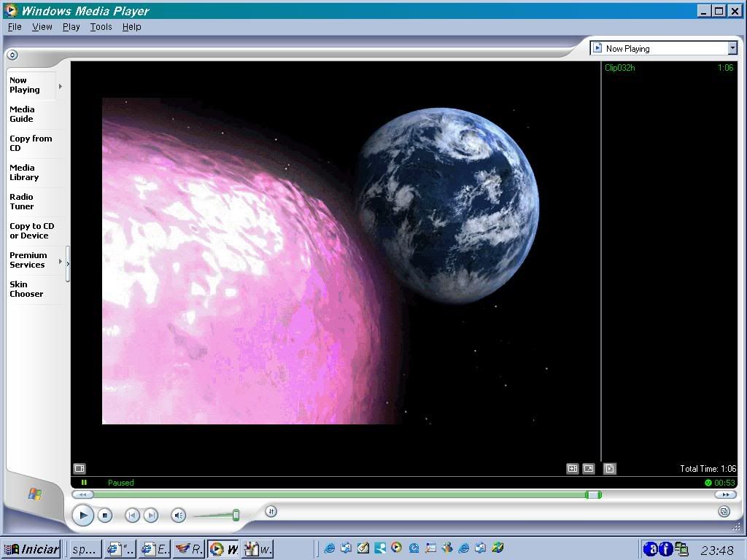Viewport: 747px width, 560px height.
Task: Open the Tools menu
Action: click(101, 27)
